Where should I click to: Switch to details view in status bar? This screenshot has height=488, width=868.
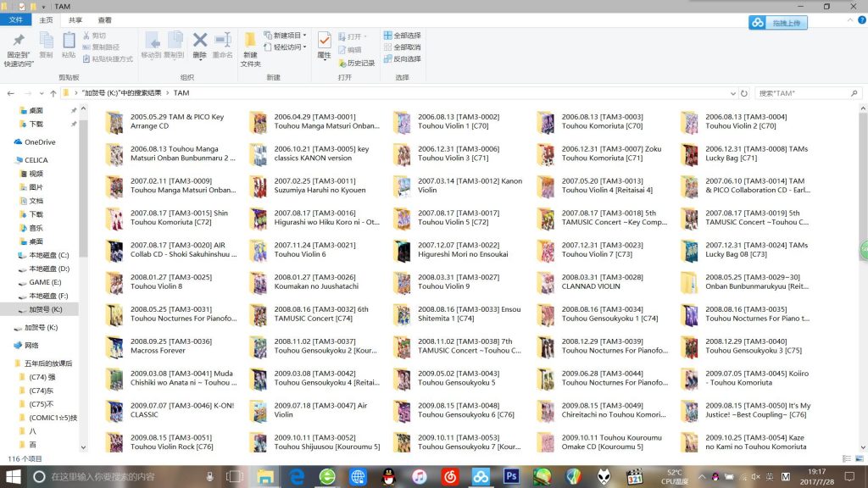pyautogui.click(x=847, y=458)
